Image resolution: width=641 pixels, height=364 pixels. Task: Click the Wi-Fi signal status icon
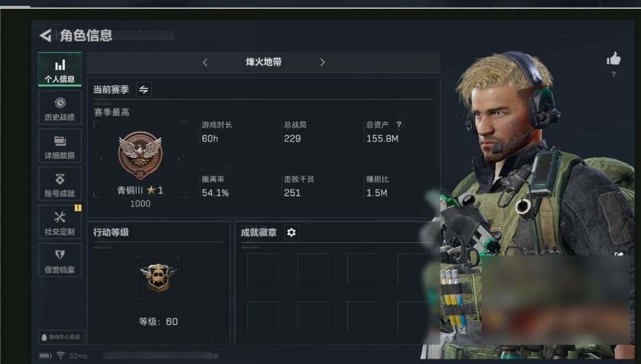60,355
